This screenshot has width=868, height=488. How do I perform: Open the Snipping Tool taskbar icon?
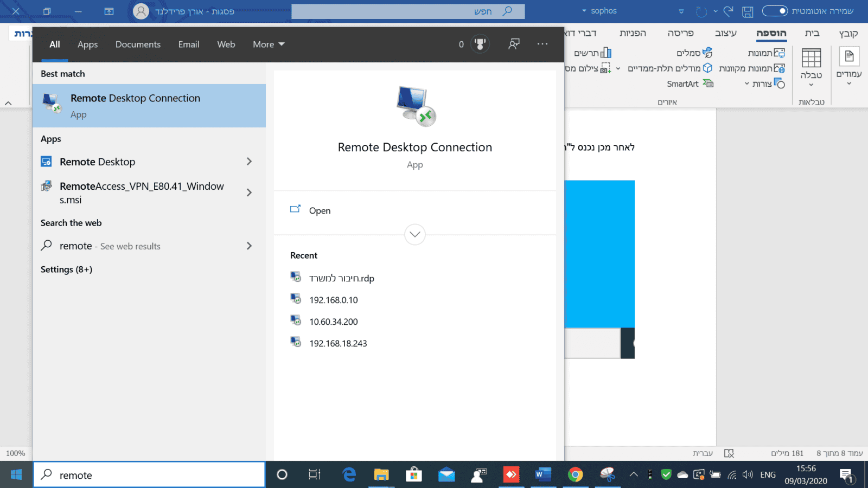click(608, 475)
